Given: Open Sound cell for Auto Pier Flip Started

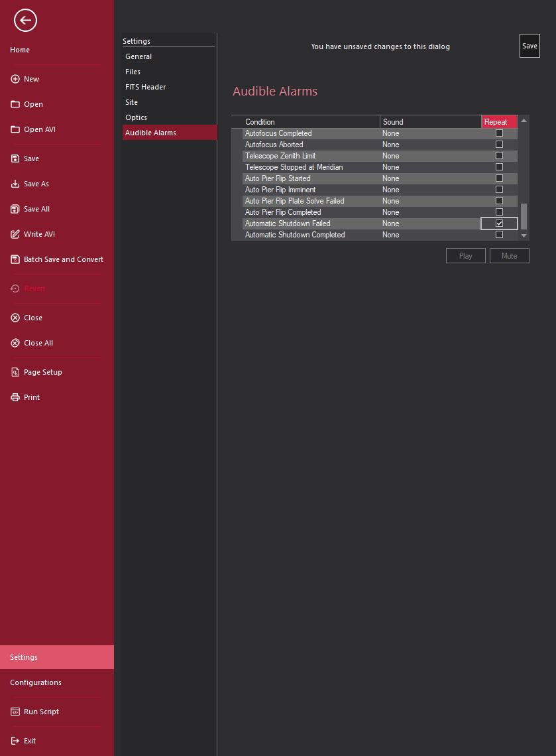Looking at the screenshot, I should tap(429, 178).
